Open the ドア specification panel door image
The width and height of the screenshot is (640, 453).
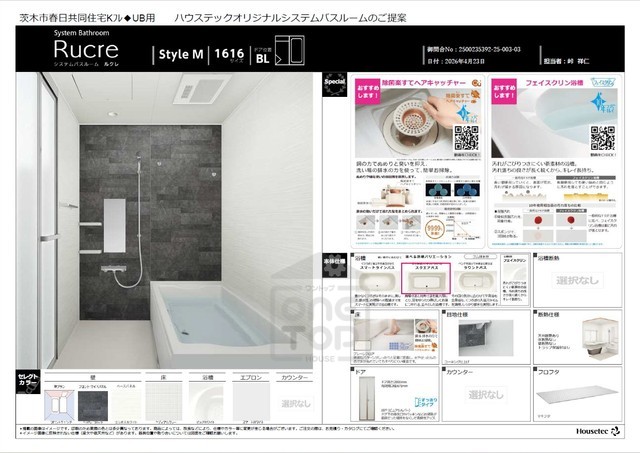[x=367, y=399]
